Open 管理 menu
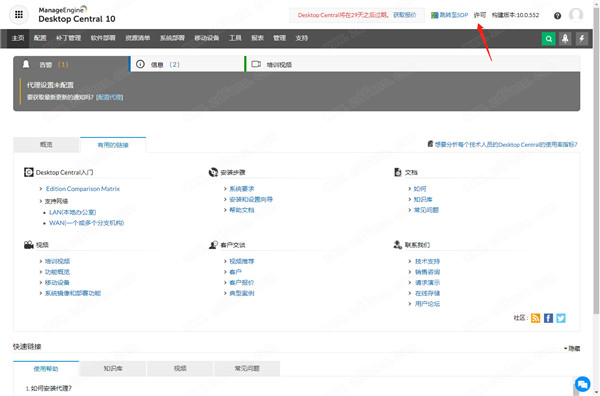The image size is (600, 396). tap(279, 38)
